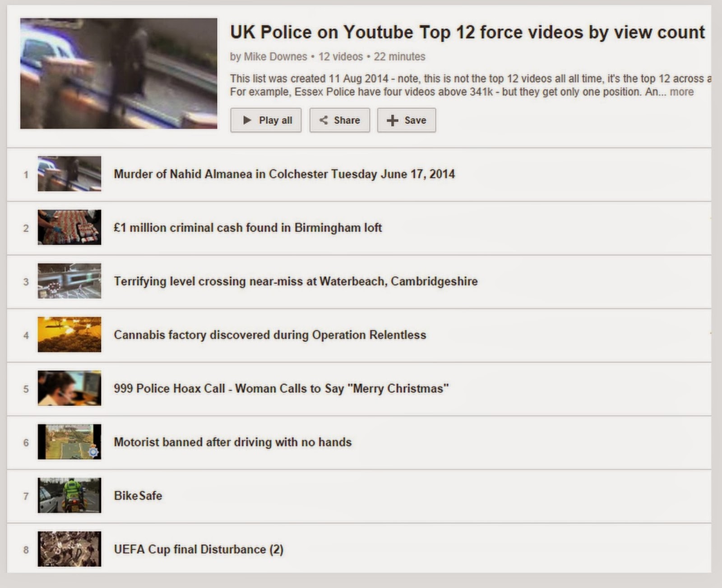The height and width of the screenshot is (588, 722).
Task: Open thumbnail of UEFA Cup final Disturbance video
Action: (x=69, y=549)
